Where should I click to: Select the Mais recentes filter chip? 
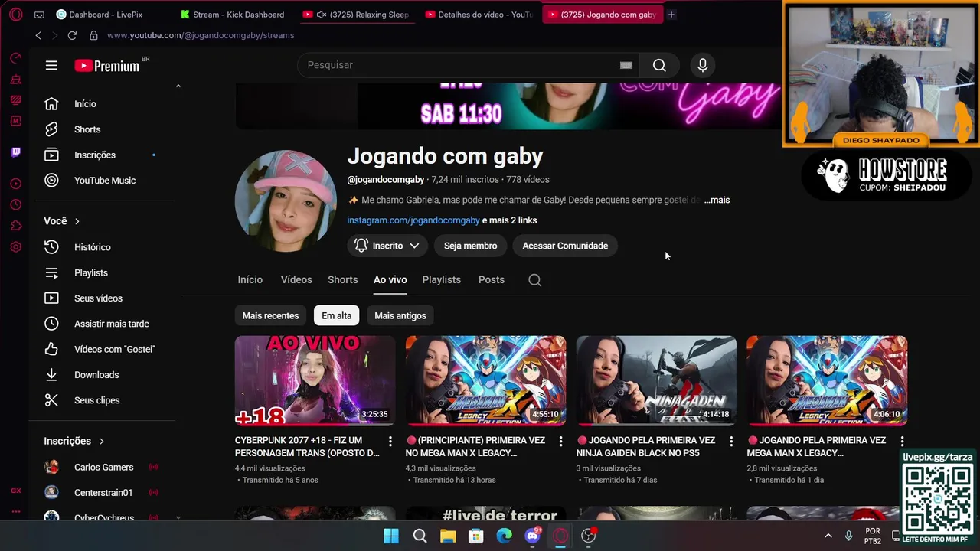click(270, 315)
